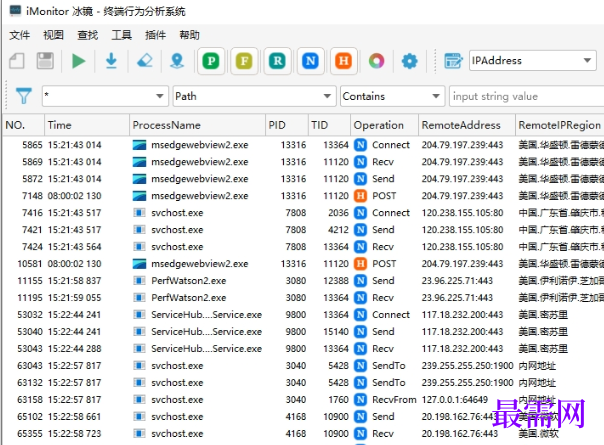Click the input string value field
Viewport: 604px width, 445px height.
tap(527, 96)
